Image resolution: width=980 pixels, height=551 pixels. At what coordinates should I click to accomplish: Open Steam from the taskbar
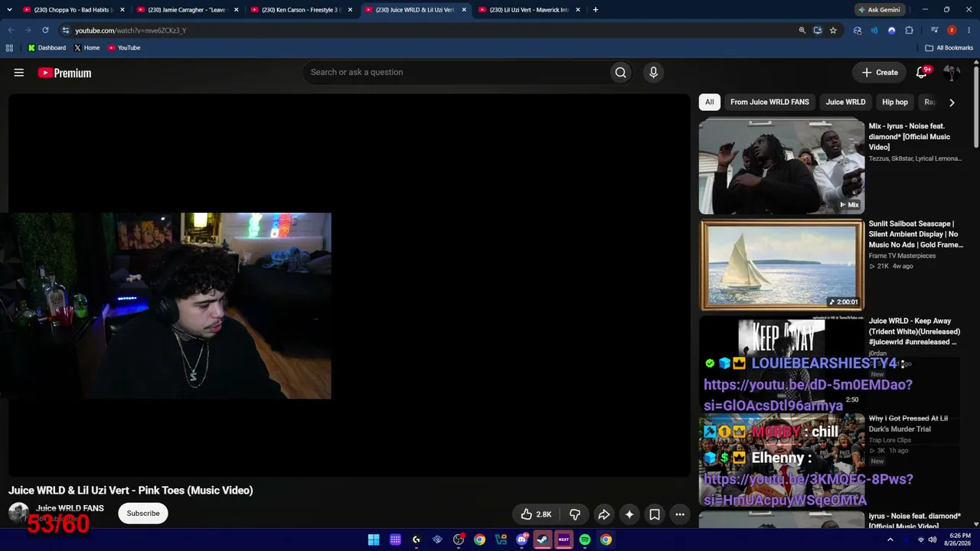543,540
